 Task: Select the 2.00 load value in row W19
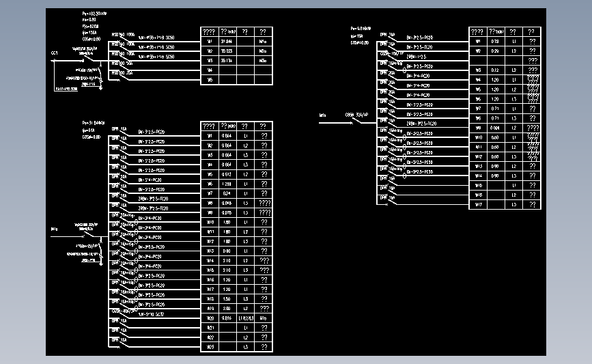click(x=227, y=309)
